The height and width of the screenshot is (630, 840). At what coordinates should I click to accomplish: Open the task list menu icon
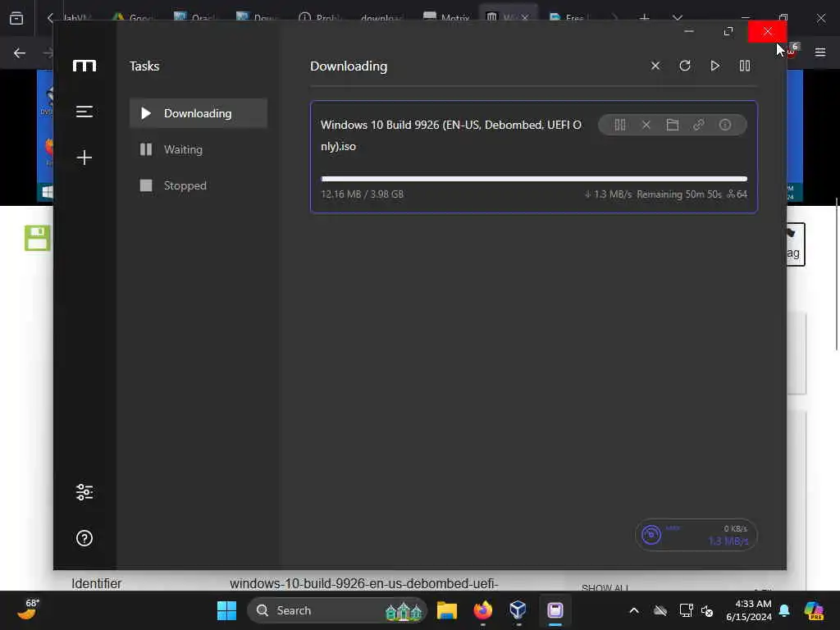(84, 112)
